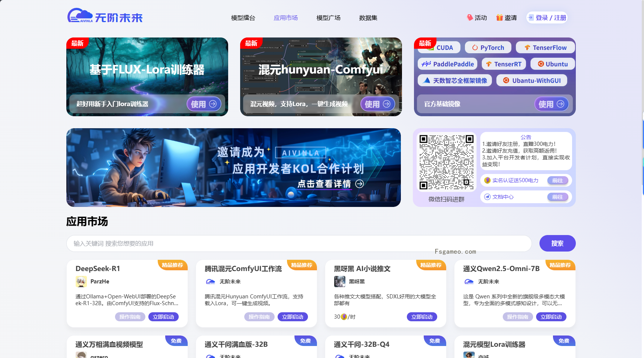Click the ParzHe author avatar

point(81,282)
